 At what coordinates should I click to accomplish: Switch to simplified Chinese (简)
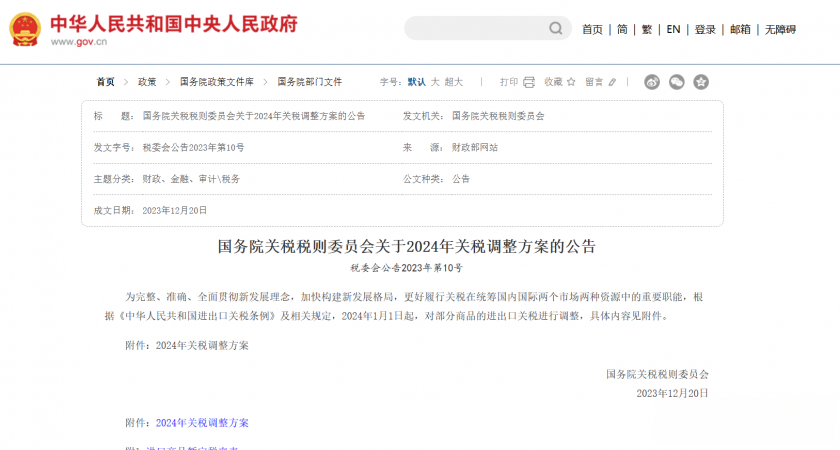[x=622, y=30]
